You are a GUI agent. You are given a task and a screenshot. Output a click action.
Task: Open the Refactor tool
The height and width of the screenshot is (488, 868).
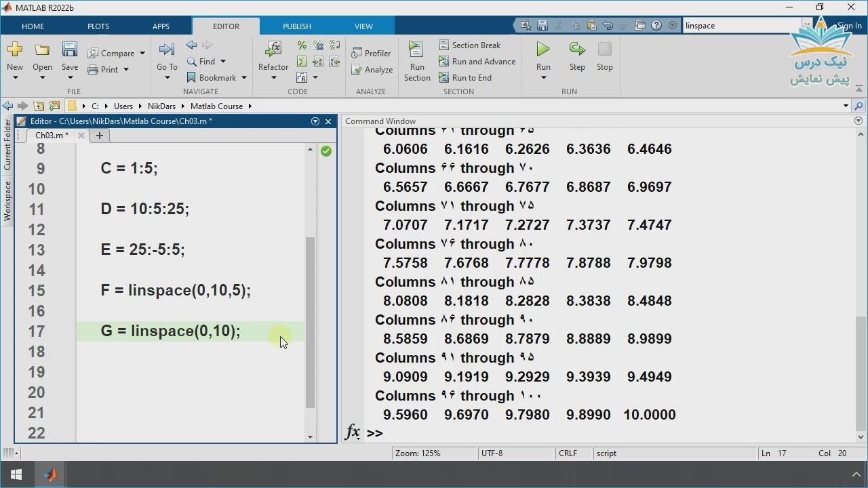273,50
